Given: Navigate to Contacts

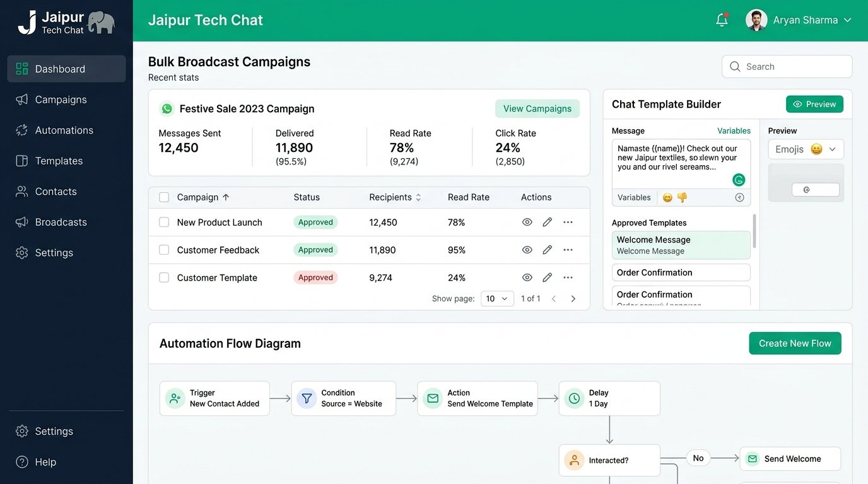Looking at the screenshot, I should 66,192.
